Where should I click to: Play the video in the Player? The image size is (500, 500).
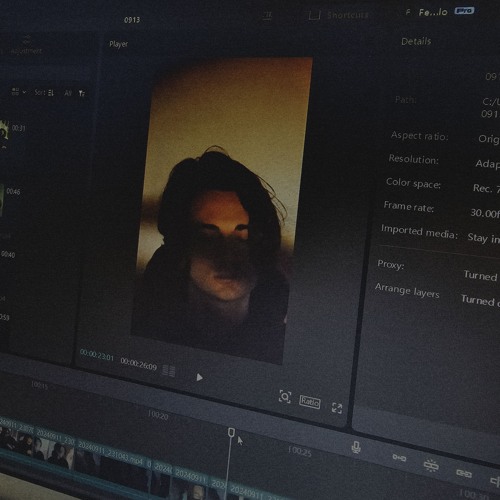(x=199, y=377)
